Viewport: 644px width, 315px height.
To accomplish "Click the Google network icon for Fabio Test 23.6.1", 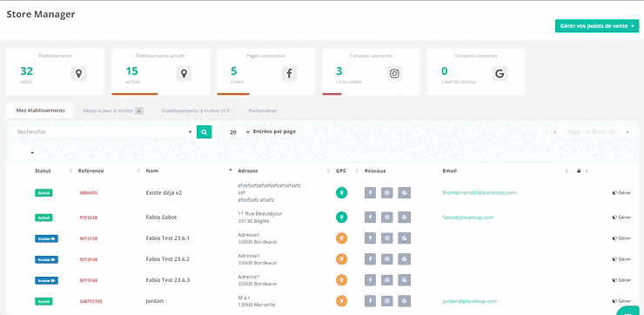I will pos(405,238).
